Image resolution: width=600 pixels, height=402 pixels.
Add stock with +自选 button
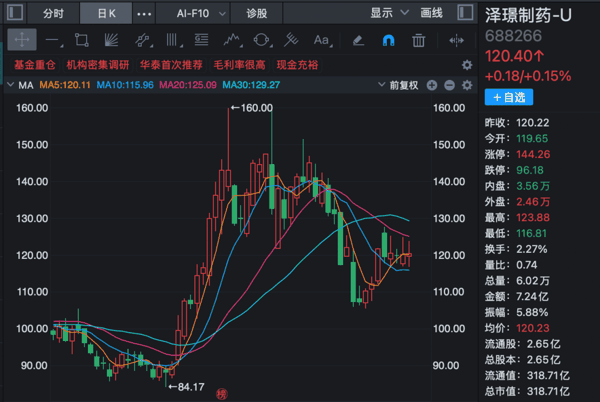[x=509, y=97]
